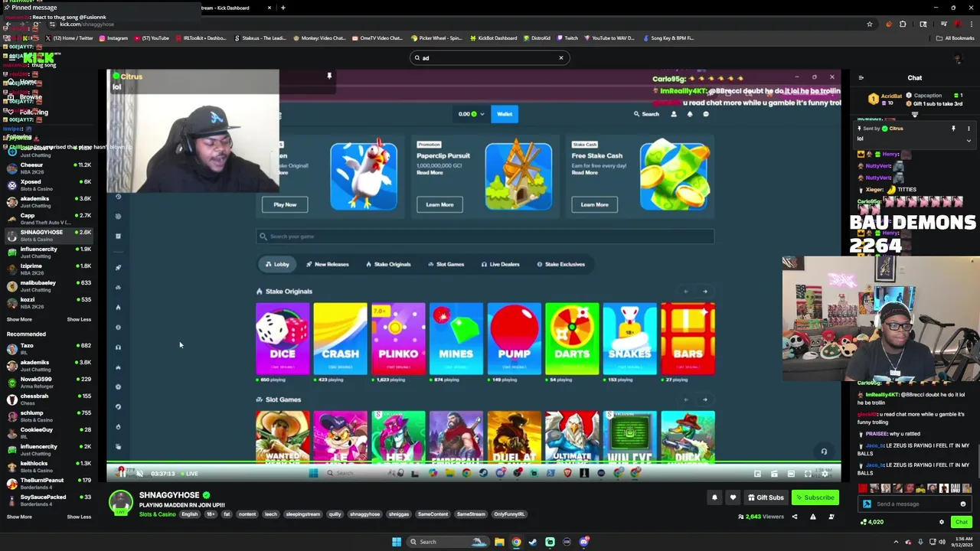Open the Stake profile icon

coord(674,114)
